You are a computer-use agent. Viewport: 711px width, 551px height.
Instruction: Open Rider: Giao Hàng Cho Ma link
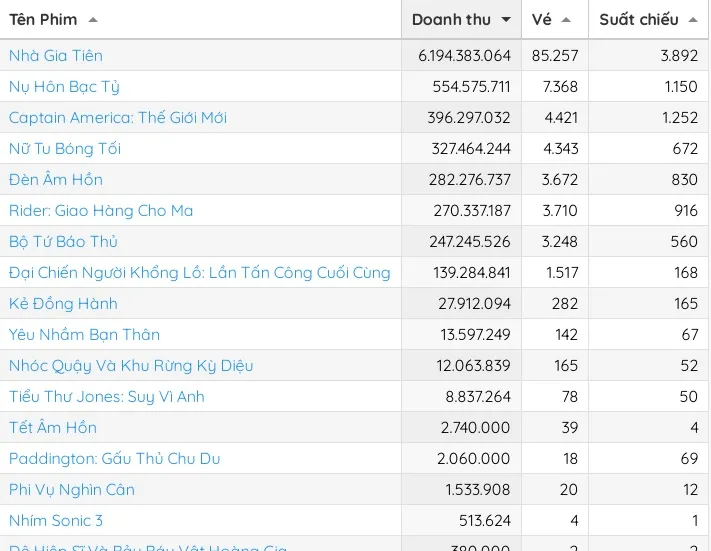click(x=101, y=211)
